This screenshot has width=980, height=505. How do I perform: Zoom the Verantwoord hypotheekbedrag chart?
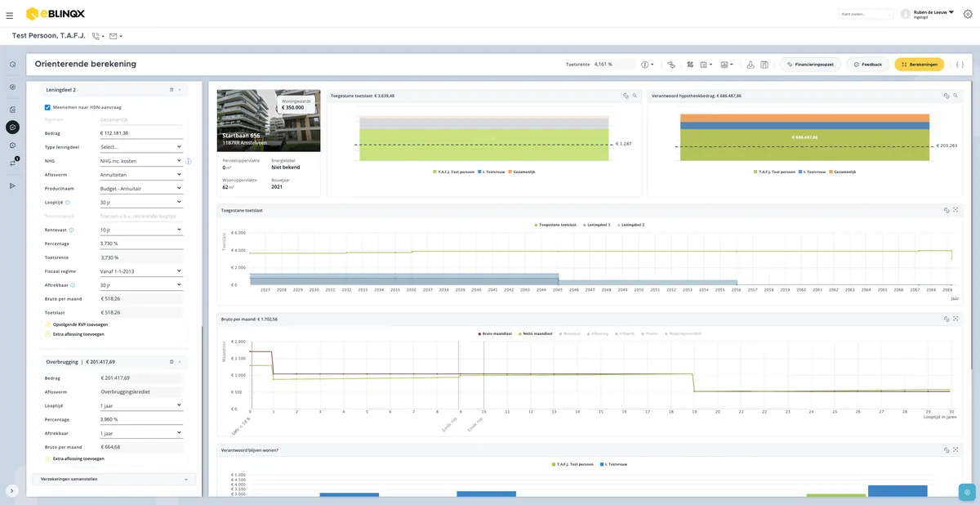point(955,96)
